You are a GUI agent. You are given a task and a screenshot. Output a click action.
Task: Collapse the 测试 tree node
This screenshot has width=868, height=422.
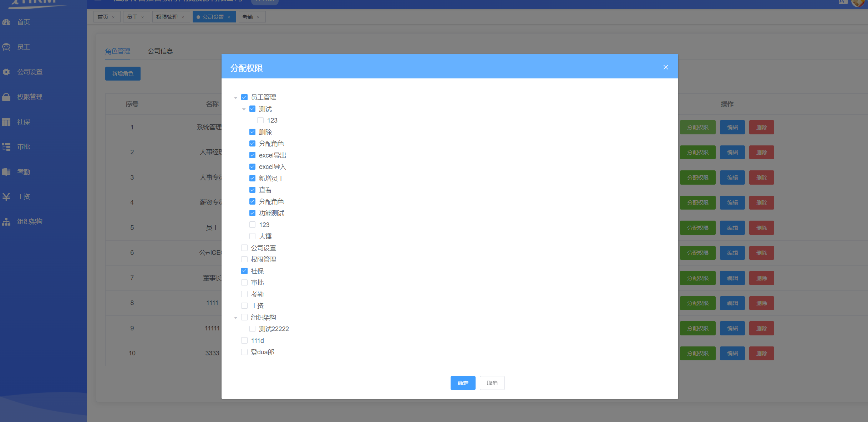pos(244,109)
